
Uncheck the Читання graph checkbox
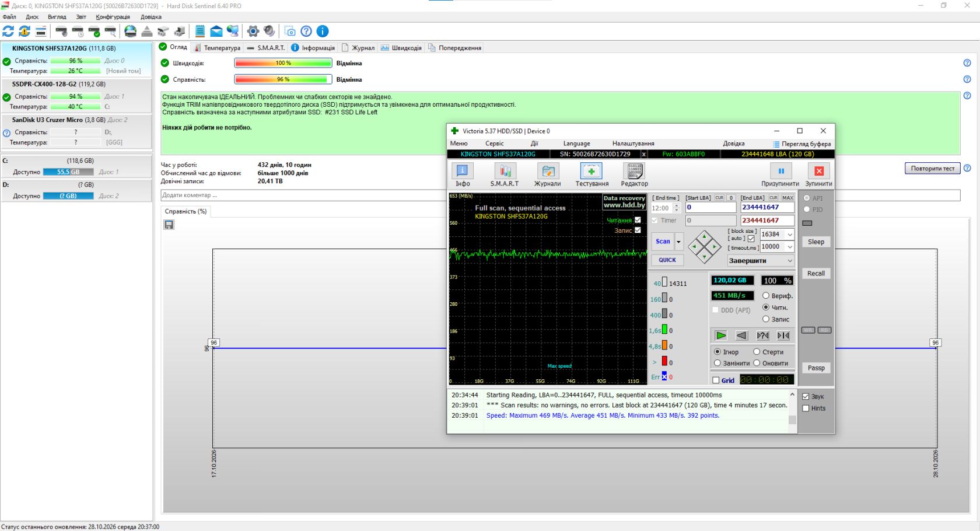pyautogui.click(x=638, y=220)
